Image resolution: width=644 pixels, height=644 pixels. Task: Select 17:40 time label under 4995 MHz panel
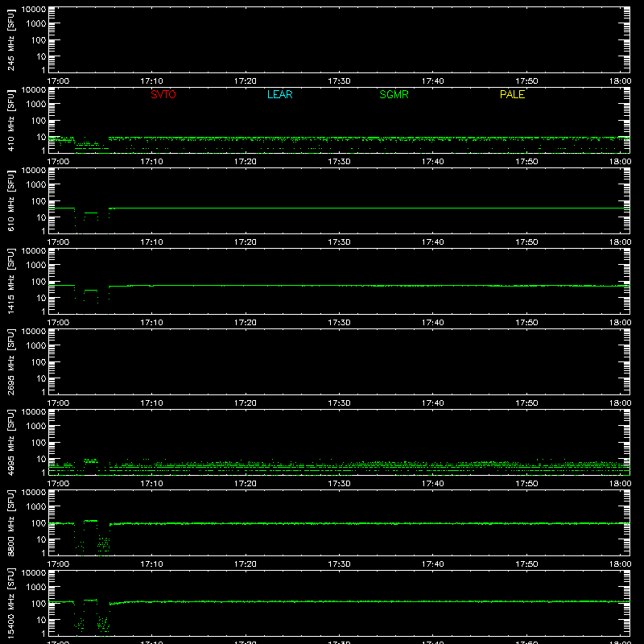432,484
